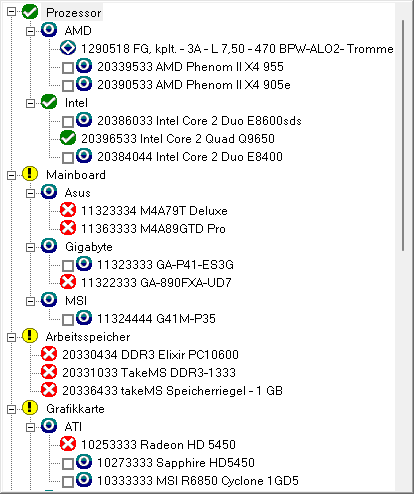Click the blue circle icon beside MSI
414x494 pixels.
(x=49, y=300)
